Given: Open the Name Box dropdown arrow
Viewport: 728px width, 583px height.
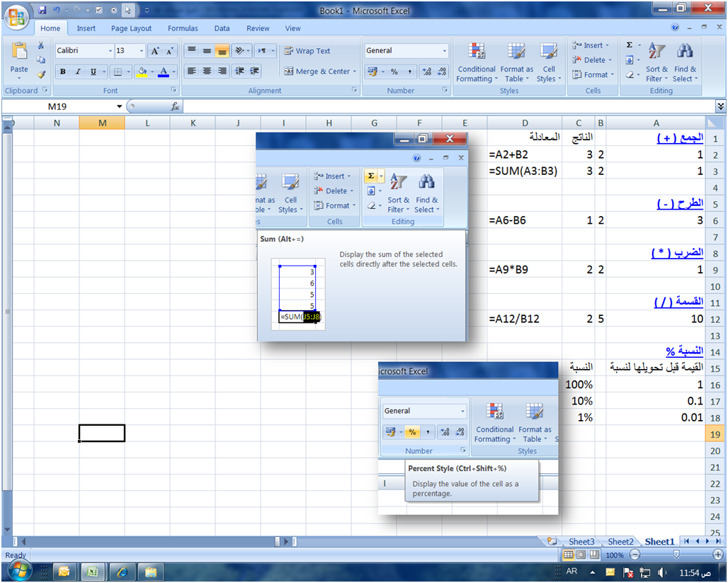Looking at the screenshot, I should click(x=120, y=106).
